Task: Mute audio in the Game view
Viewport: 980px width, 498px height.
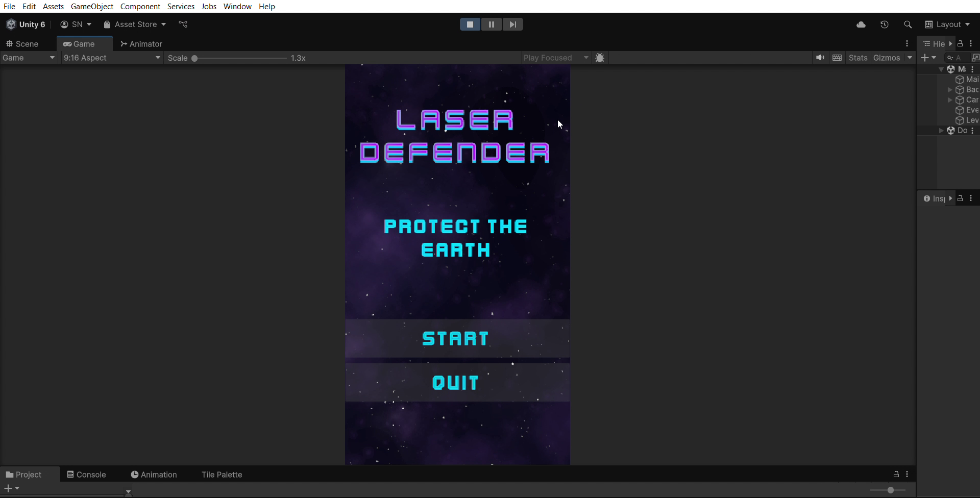Action: click(820, 58)
